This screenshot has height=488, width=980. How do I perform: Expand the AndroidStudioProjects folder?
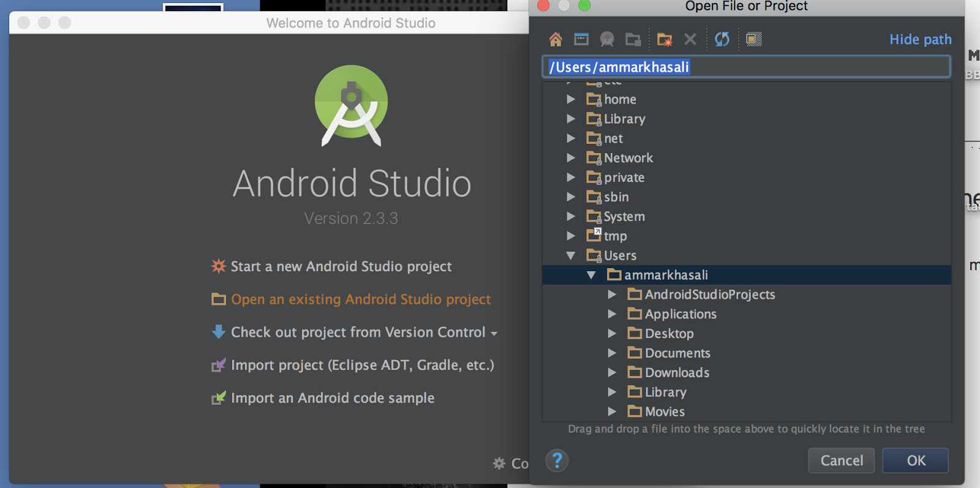(612, 295)
